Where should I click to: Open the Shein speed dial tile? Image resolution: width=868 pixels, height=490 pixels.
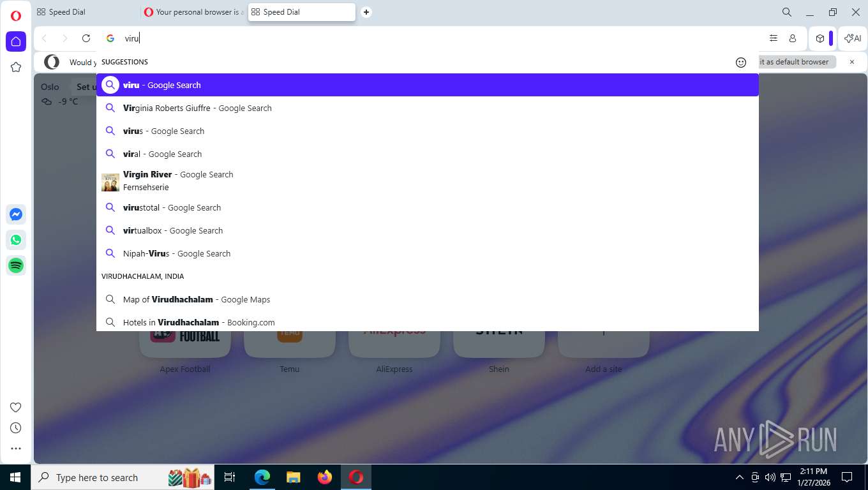[499, 345]
